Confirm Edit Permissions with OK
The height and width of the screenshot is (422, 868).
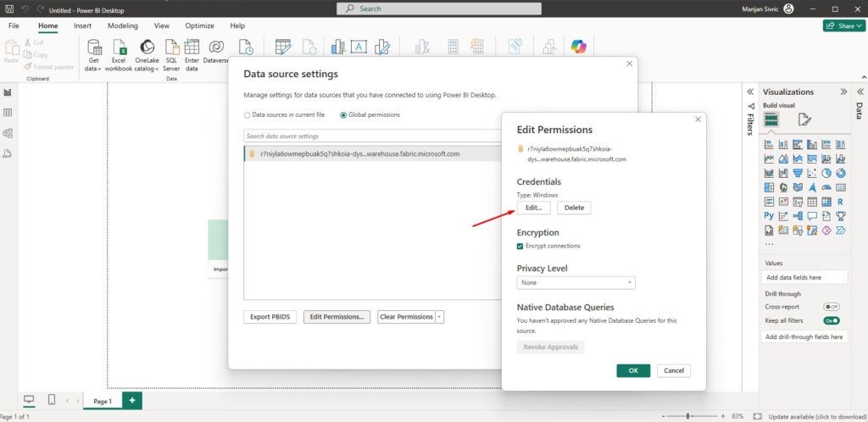coord(633,370)
